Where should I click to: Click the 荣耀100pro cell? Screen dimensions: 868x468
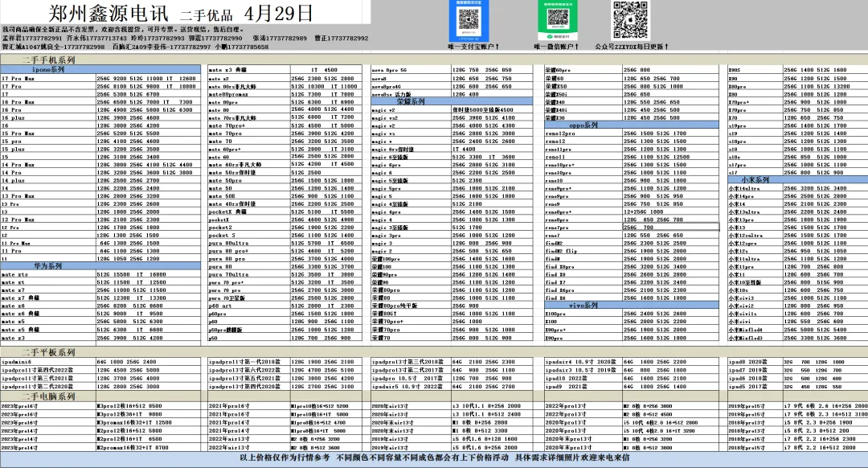click(x=411, y=259)
